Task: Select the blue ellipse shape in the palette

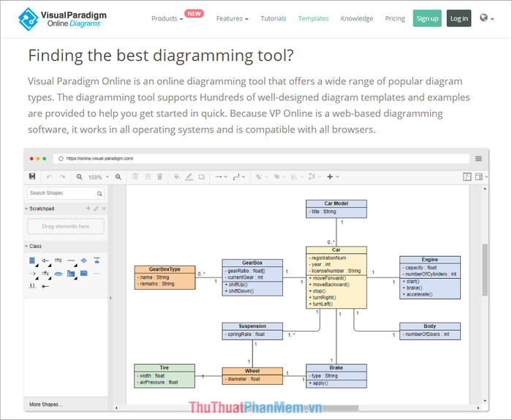Action: click(58, 274)
